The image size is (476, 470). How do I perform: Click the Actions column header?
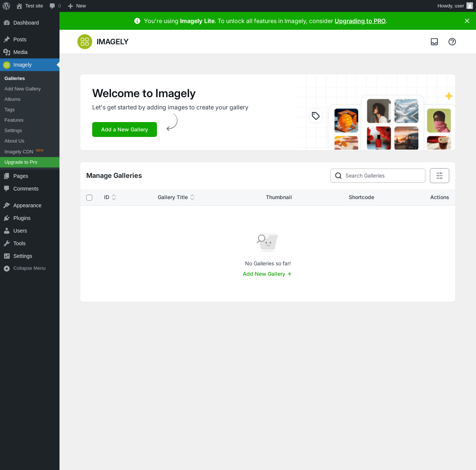440,197
